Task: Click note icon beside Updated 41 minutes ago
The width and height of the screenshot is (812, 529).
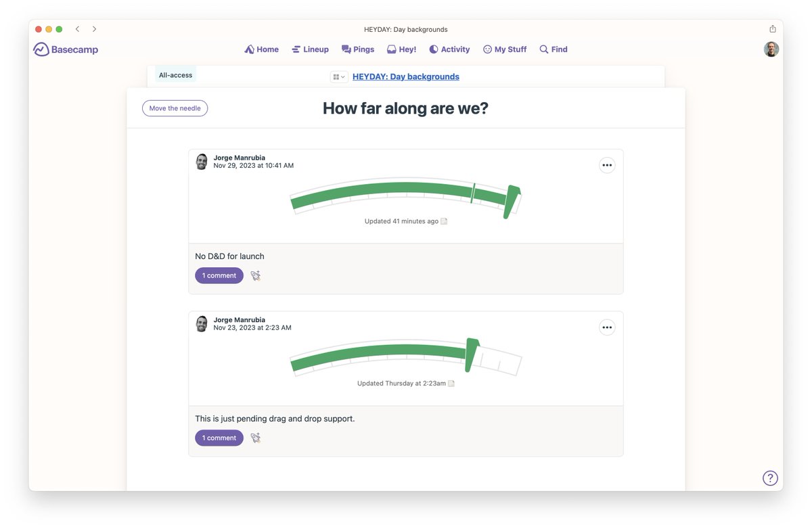Action: pyautogui.click(x=444, y=221)
